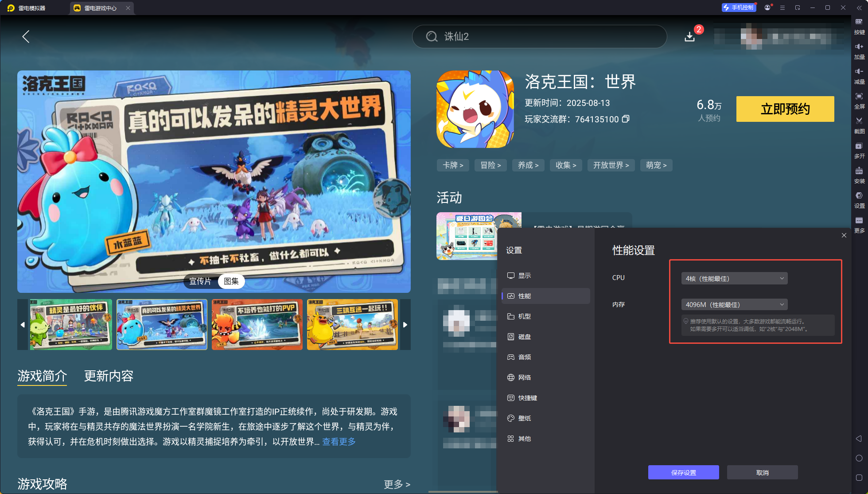
Task: Close the 雷电游戏中心 tab
Action: coord(128,8)
